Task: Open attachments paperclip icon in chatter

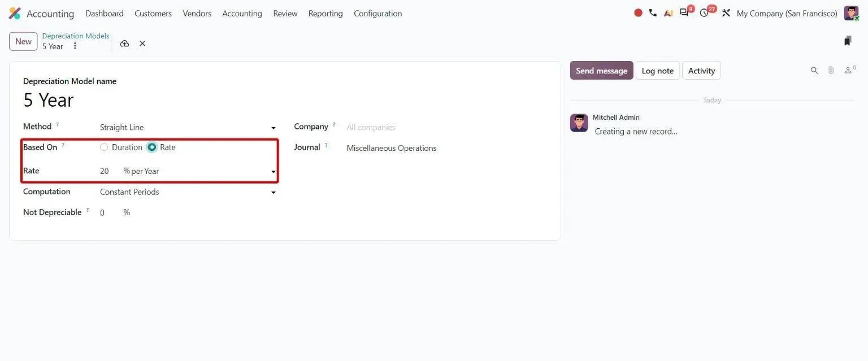Action: [x=831, y=71]
